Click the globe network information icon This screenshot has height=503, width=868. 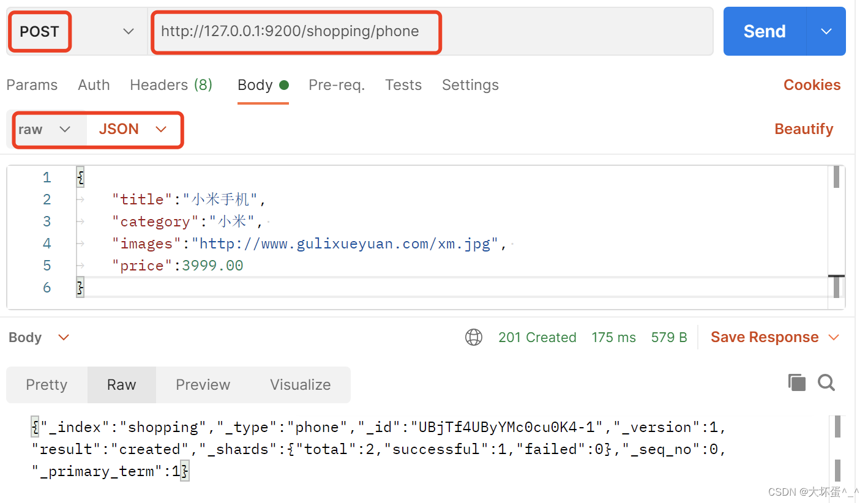point(474,337)
